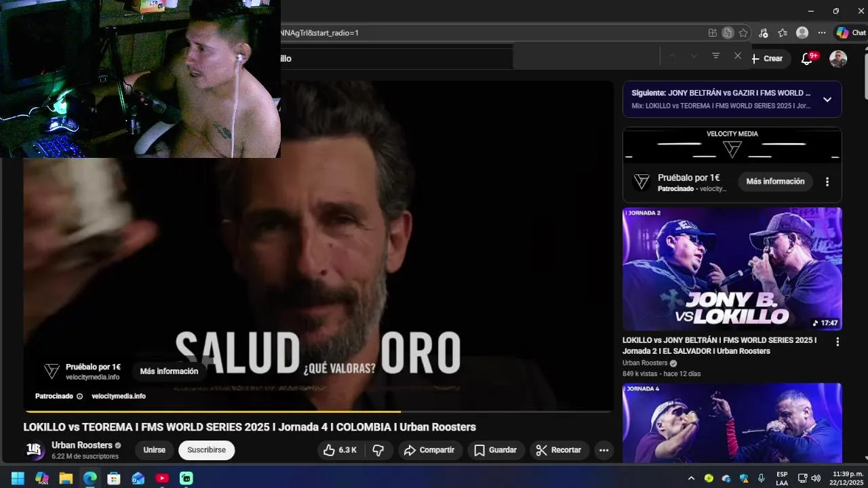Open Microsoft Store from taskbar

(x=114, y=479)
